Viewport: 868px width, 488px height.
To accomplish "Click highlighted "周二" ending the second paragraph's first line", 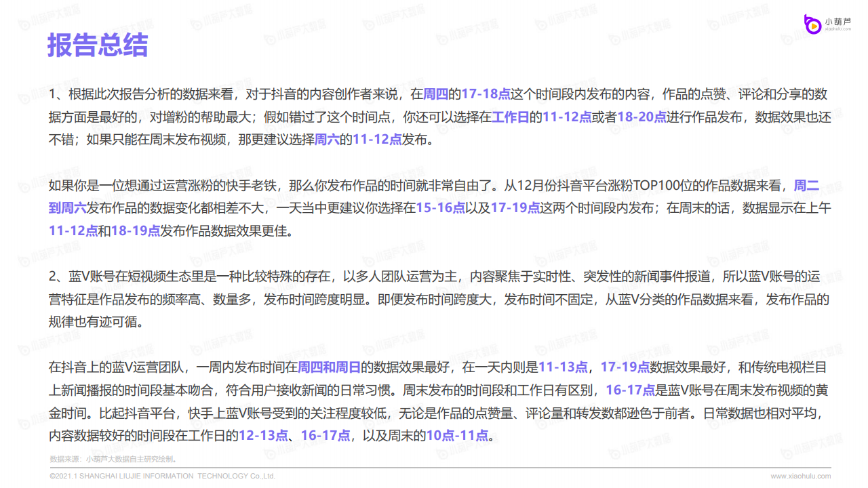I will (x=806, y=185).
